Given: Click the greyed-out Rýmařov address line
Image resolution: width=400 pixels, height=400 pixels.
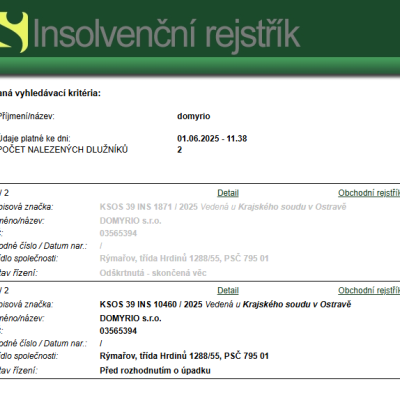Looking at the screenshot, I should [x=184, y=258].
